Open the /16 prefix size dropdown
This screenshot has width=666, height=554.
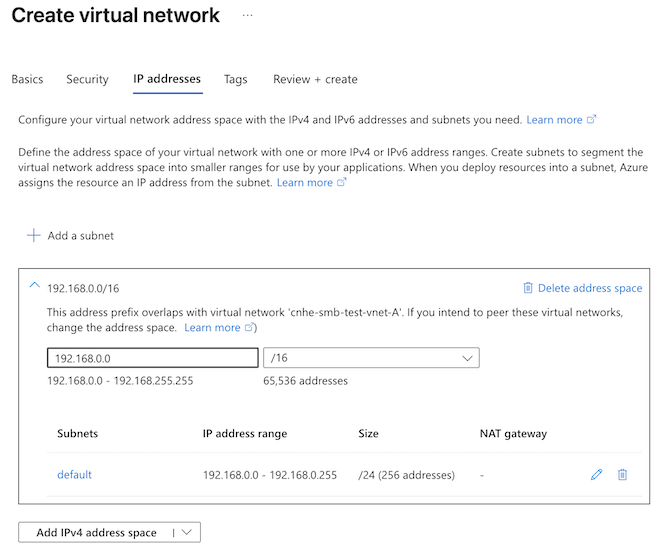point(371,358)
